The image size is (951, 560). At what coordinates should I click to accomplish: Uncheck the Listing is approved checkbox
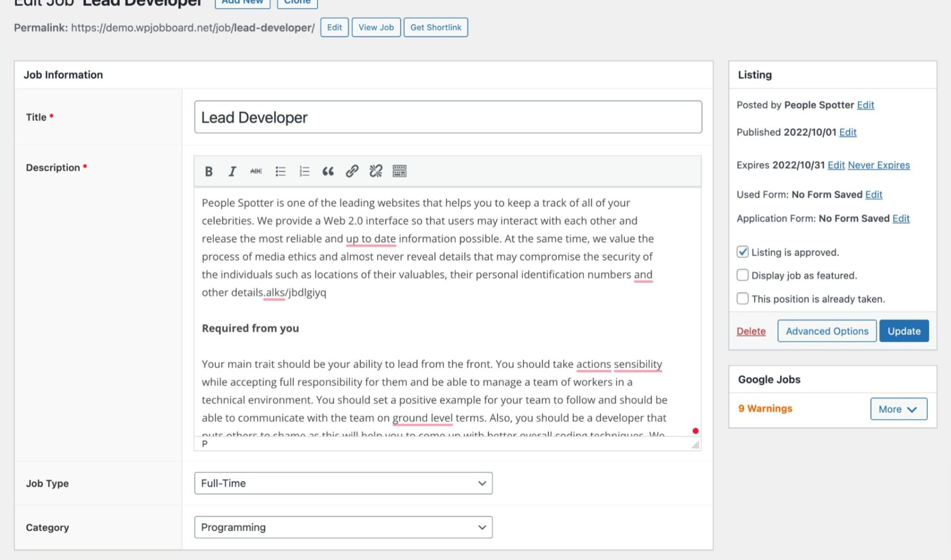(742, 252)
